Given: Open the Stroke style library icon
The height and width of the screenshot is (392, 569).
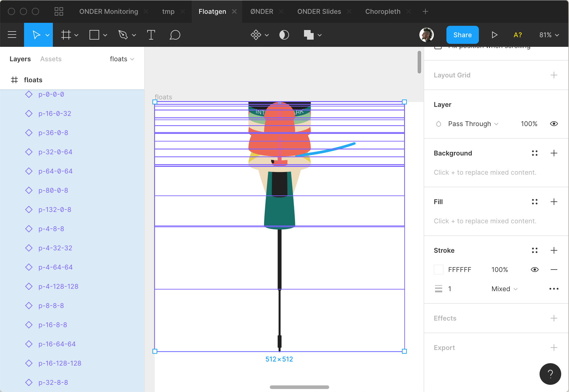Looking at the screenshot, I should tap(534, 250).
